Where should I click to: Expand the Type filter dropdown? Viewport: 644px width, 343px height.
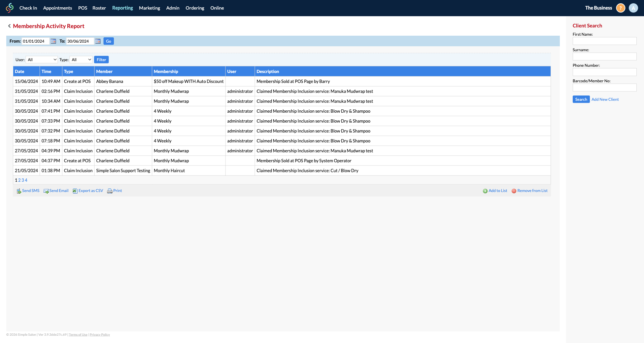[x=81, y=60]
